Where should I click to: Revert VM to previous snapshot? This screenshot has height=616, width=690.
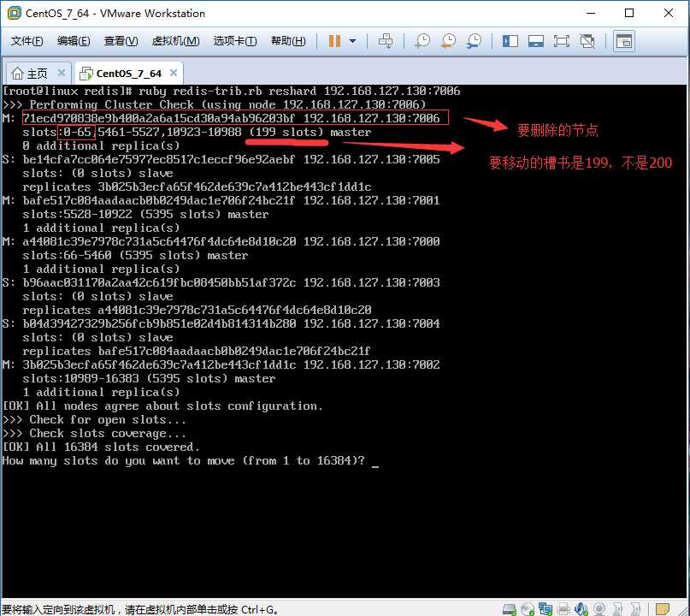point(448,41)
